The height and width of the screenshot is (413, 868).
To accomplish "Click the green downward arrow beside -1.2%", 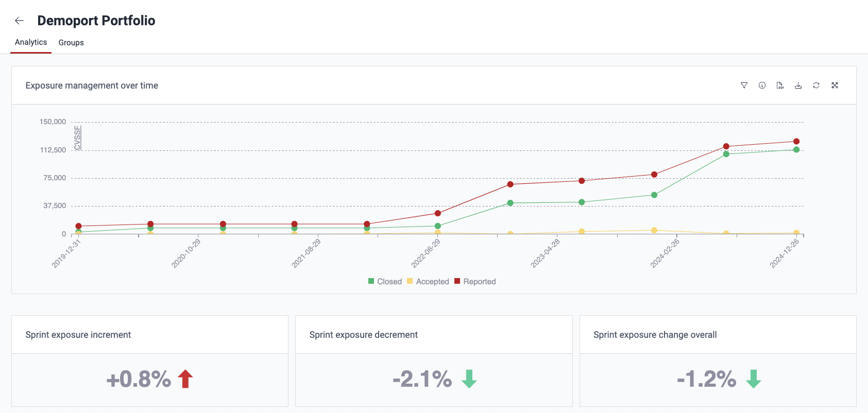I will click(x=754, y=380).
